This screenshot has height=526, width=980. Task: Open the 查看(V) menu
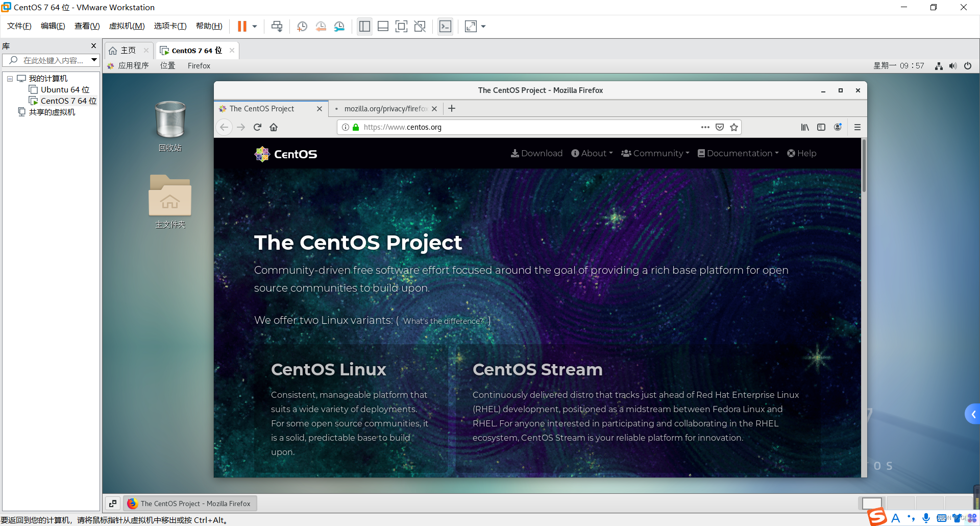pos(87,26)
